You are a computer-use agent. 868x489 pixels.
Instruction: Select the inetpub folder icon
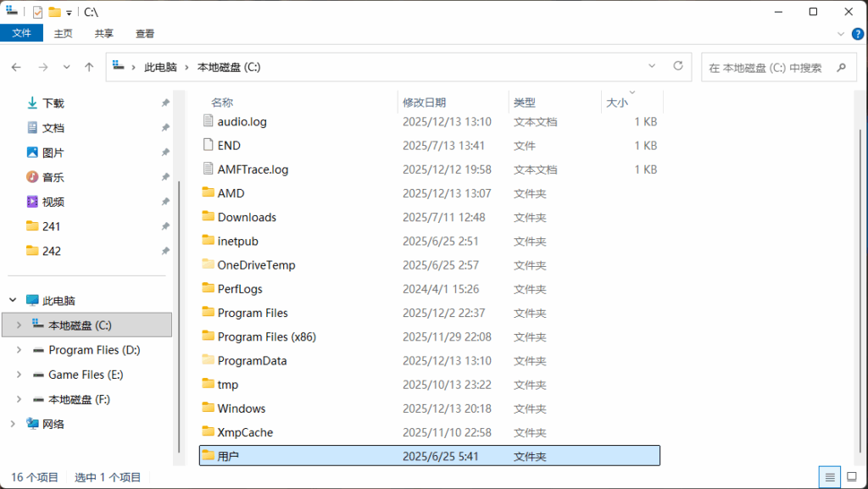tap(209, 241)
